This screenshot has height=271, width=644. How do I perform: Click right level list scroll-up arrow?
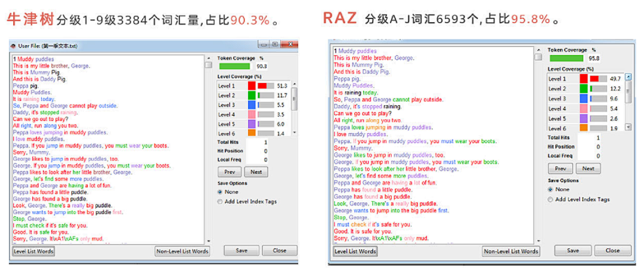point(628,76)
